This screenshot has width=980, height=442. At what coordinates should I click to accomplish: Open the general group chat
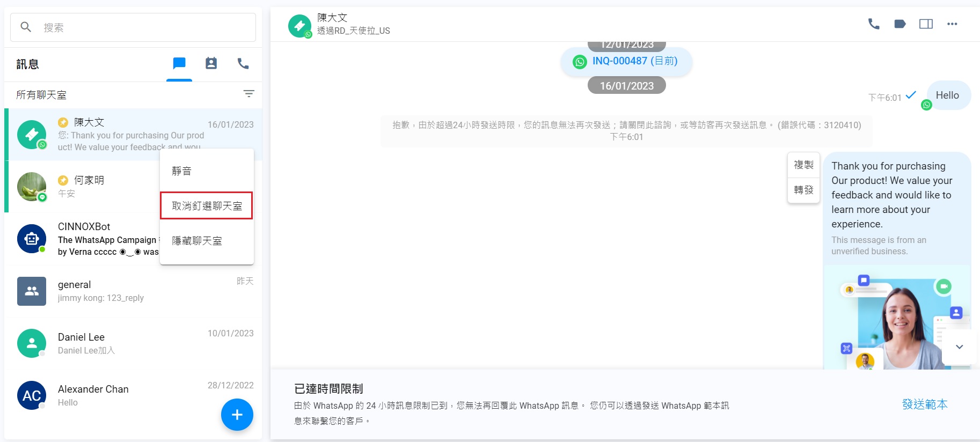[x=133, y=291]
